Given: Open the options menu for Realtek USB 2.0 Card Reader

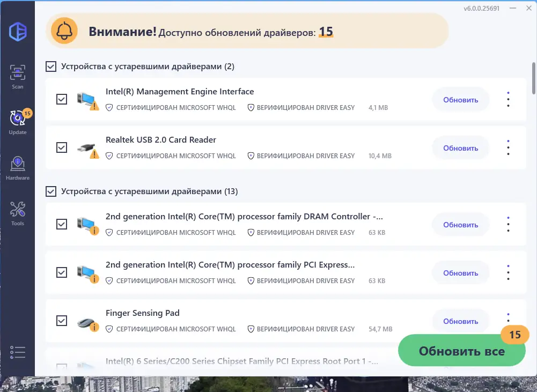Looking at the screenshot, I should click(507, 147).
